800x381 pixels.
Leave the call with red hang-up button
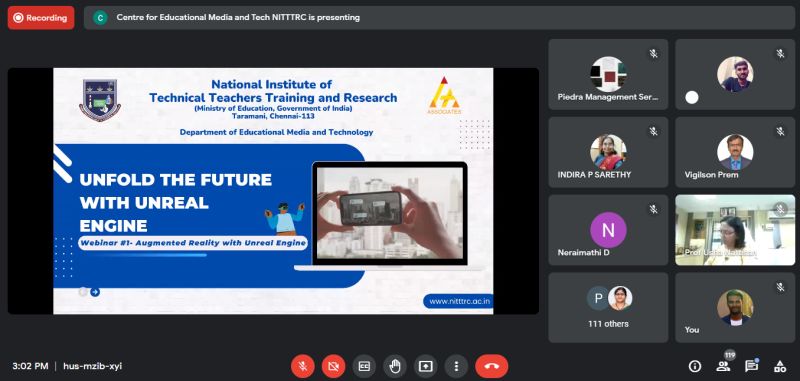[491, 366]
